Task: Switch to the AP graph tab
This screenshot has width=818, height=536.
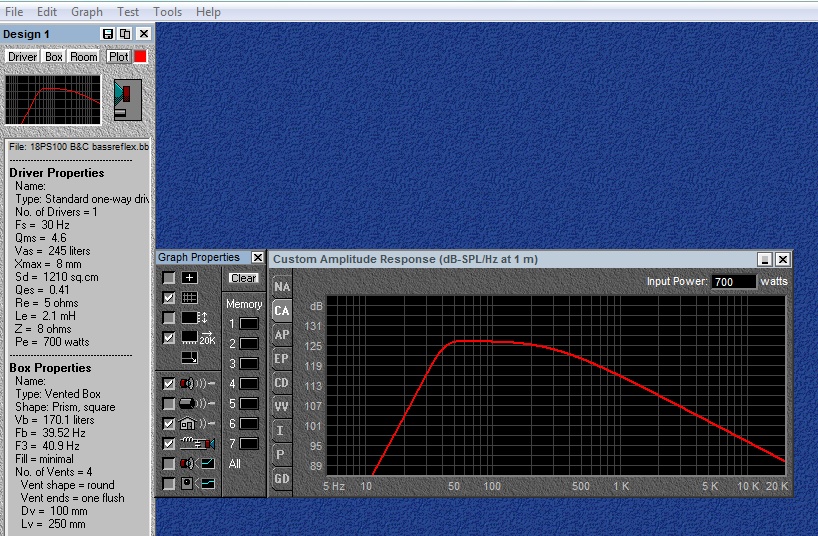Action: pyautogui.click(x=282, y=335)
